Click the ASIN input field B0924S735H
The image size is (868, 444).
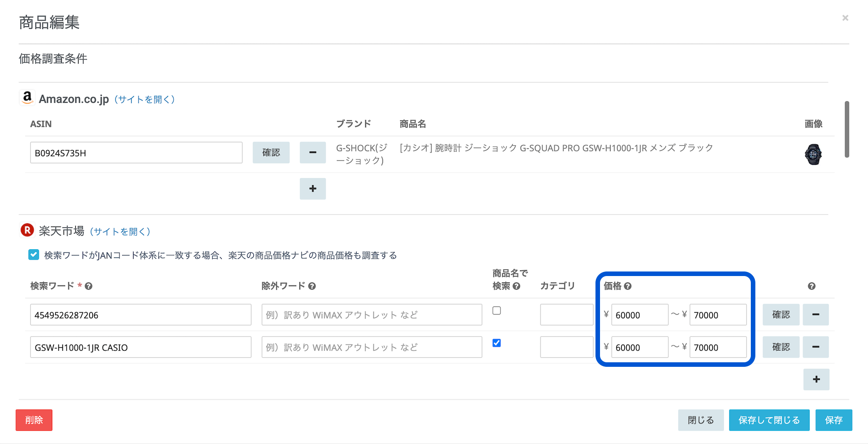[x=136, y=153]
